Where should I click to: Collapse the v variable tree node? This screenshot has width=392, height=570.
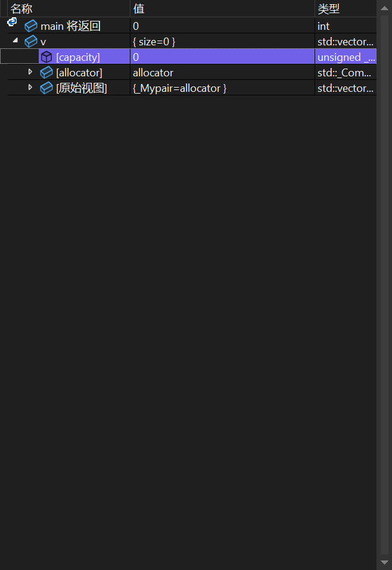[15, 41]
